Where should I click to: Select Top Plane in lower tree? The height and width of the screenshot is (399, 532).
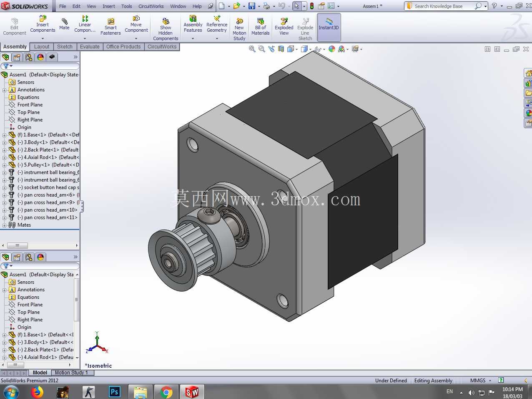tap(28, 312)
